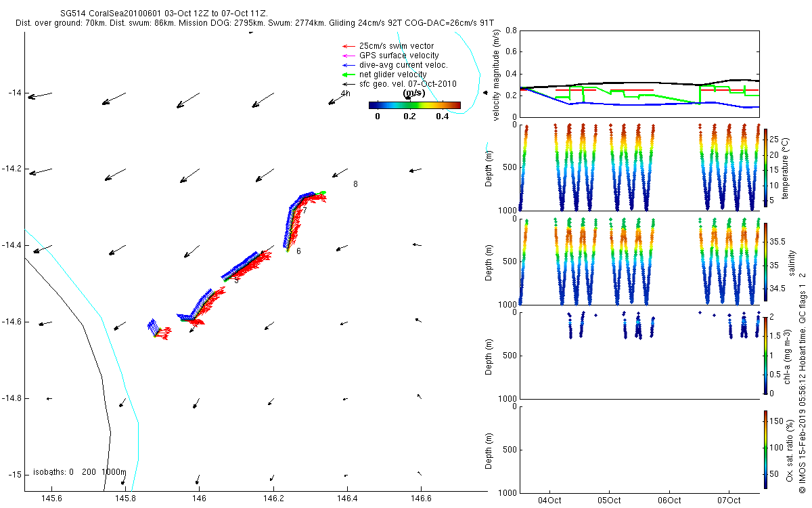This screenshot has width=812, height=508.
Task: Click the '05Oct' date tick
Action: click(609, 501)
